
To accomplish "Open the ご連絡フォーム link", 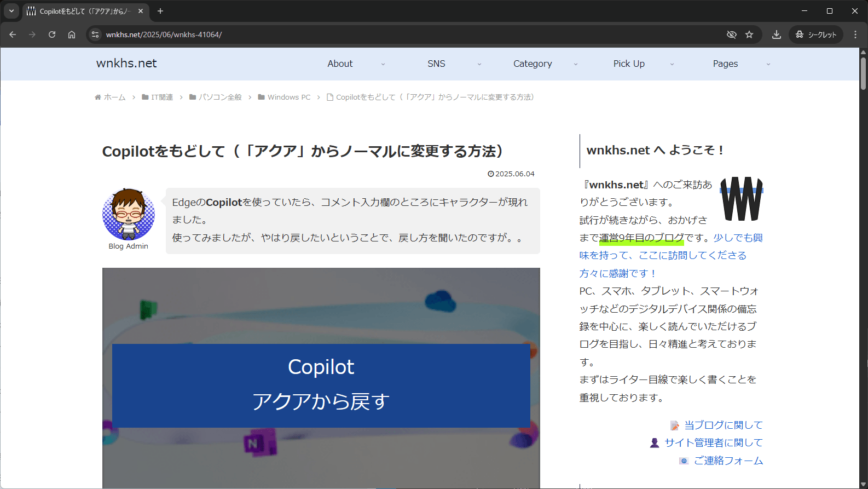I will click(x=728, y=461).
